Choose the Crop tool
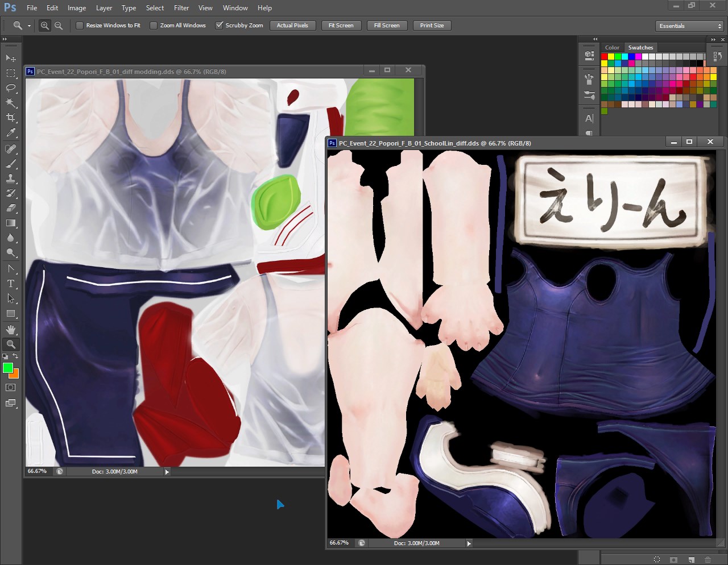Image resolution: width=728 pixels, height=565 pixels. tap(11, 118)
